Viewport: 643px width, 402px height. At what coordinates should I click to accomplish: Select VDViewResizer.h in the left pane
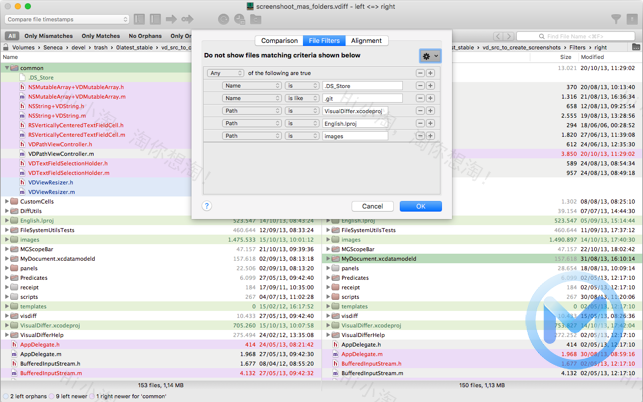pos(50,182)
